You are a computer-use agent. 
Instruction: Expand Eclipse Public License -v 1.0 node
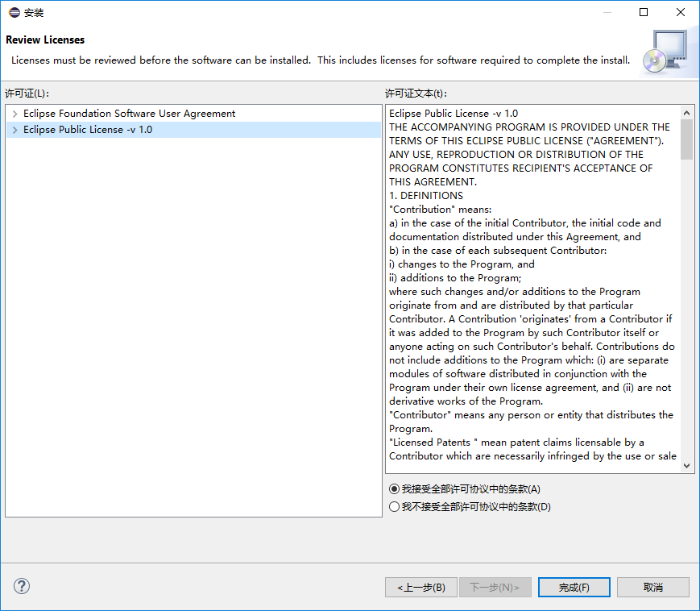(x=14, y=130)
